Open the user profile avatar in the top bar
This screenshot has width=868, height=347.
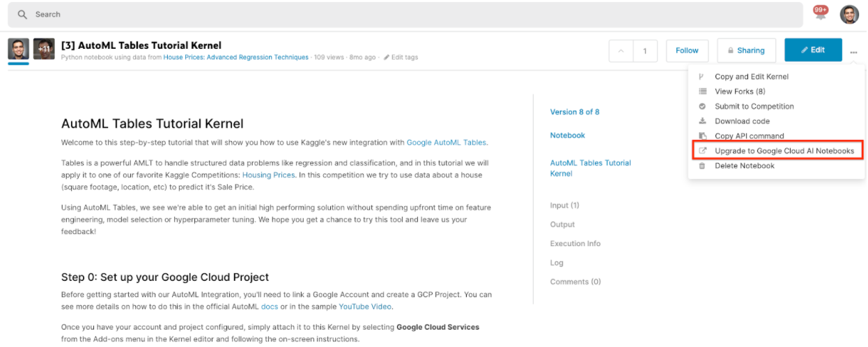click(x=848, y=14)
